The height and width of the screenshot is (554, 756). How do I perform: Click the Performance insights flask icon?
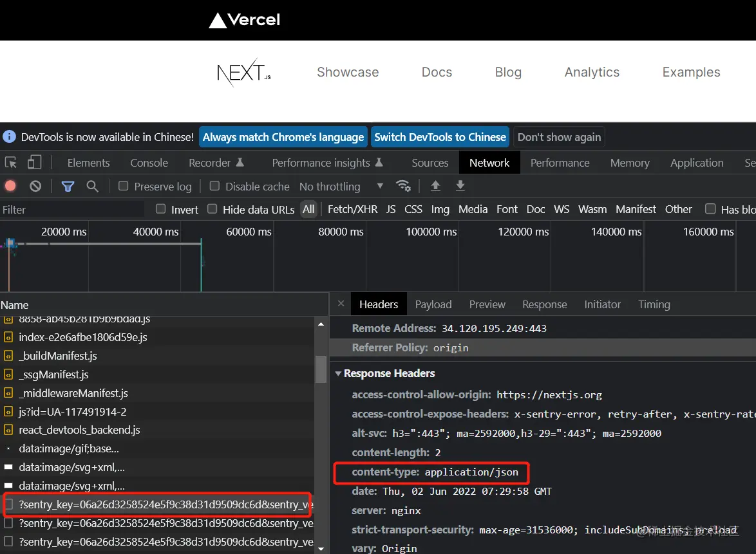379,162
